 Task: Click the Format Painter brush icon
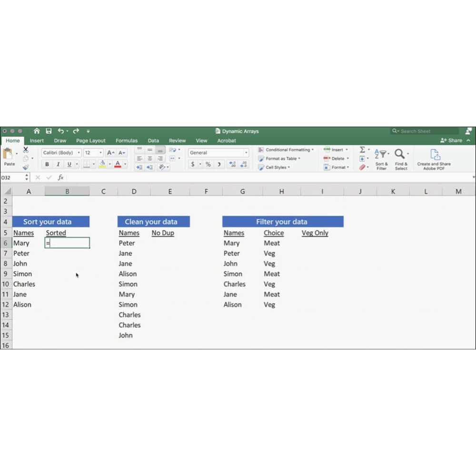tap(26, 167)
